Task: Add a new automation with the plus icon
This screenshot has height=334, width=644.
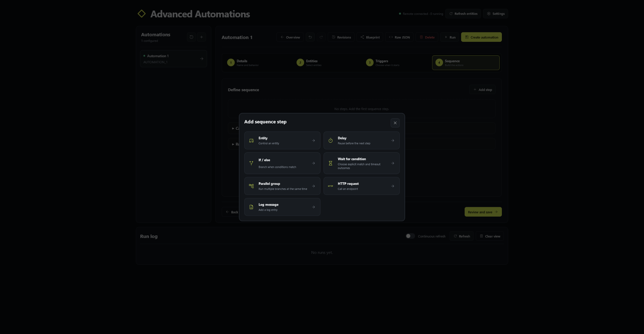Action: 202,37
